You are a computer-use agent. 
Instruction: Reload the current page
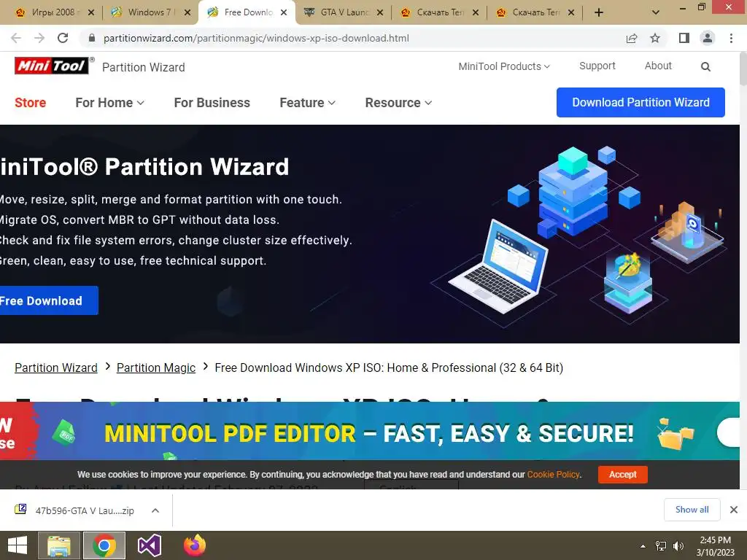[63, 38]
